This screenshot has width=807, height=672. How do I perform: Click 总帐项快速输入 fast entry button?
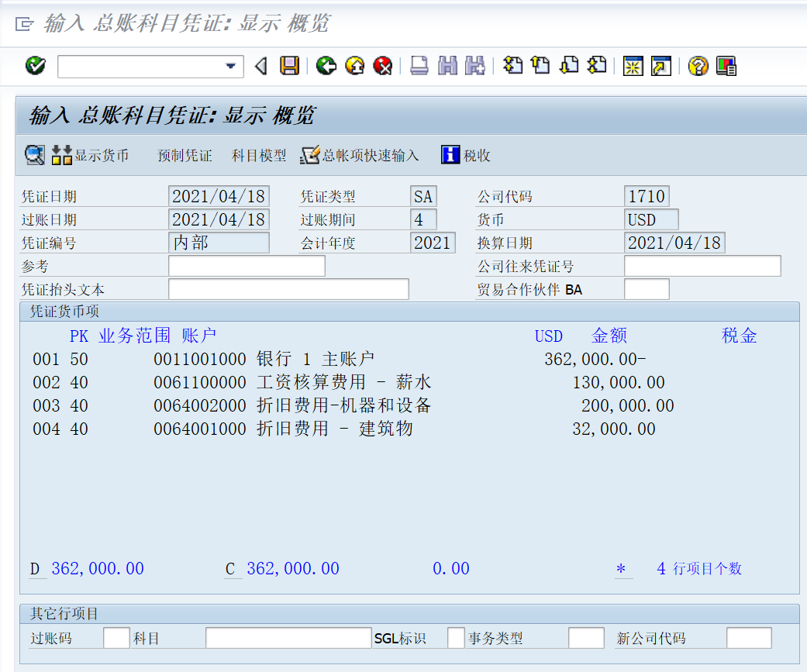tap(360, 155)
